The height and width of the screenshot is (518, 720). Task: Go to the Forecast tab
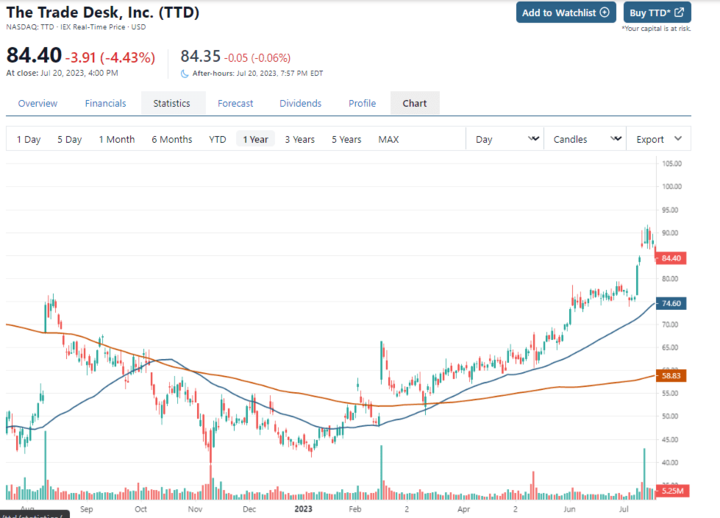coord(236,103)
